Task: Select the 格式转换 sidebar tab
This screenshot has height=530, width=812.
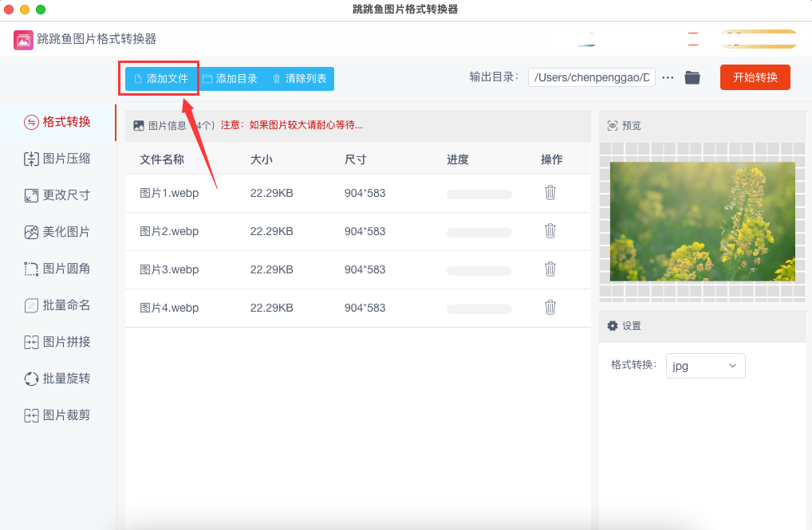Action: [57, 122]
